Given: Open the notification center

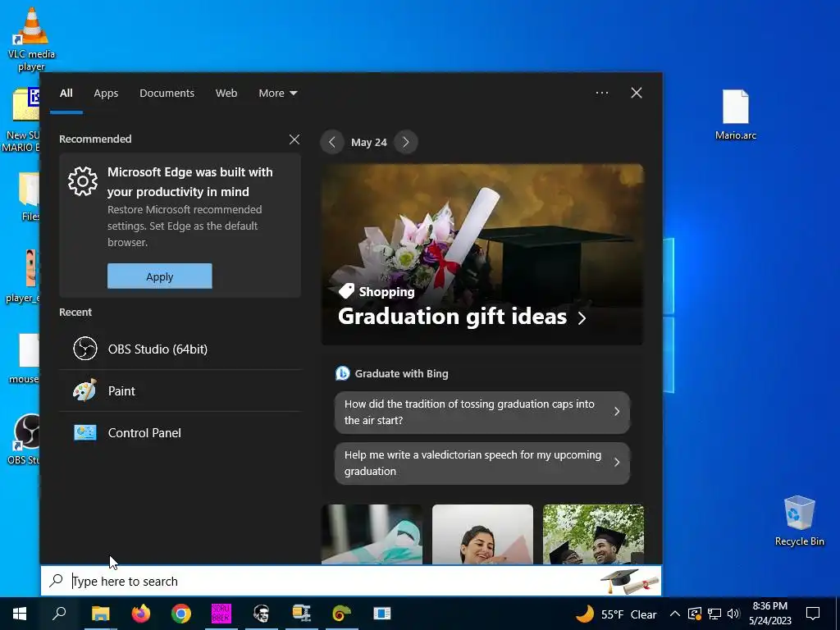Looking at the screenshot, I should 813,614.
